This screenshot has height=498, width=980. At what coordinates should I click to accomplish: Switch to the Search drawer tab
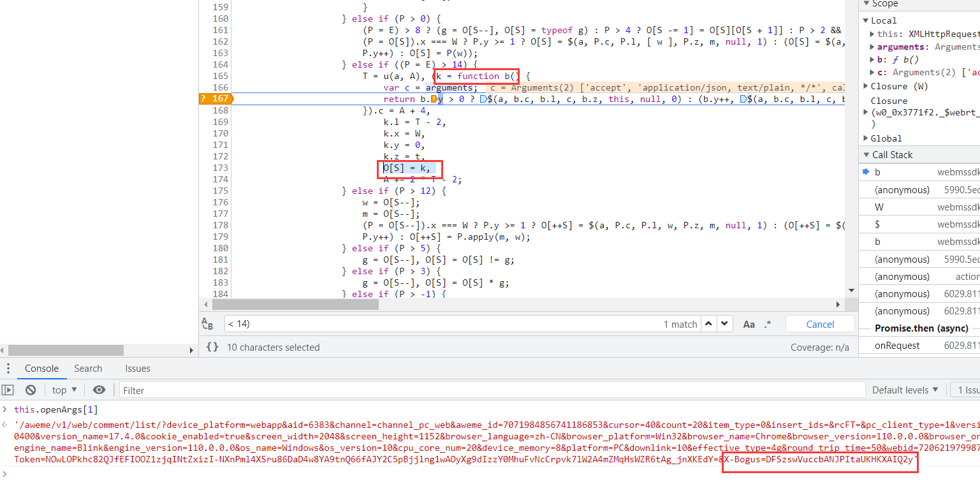(88, 369)
